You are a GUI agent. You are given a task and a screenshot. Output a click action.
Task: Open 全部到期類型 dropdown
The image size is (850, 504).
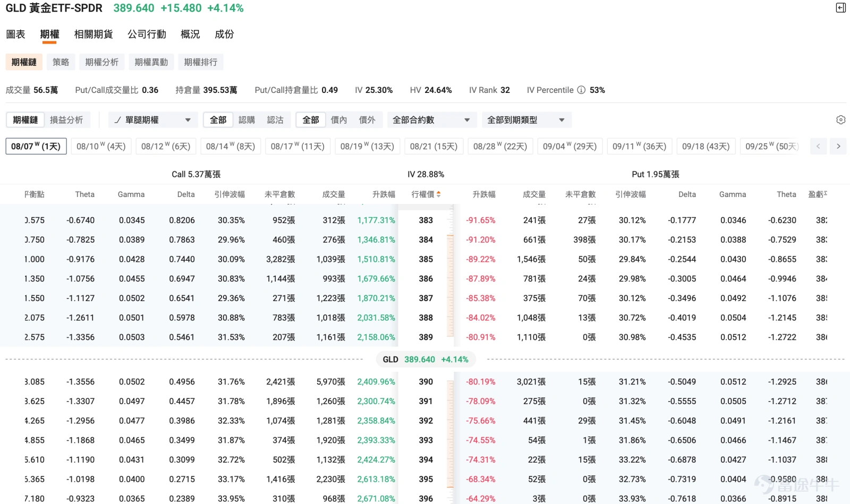pyautogui.click(x=526, y=120)
